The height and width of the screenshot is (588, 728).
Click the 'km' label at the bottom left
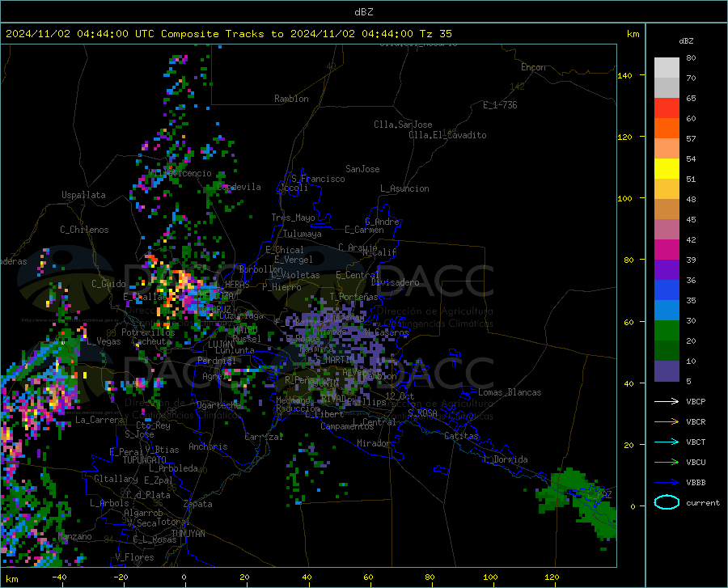tap(11, 579)
